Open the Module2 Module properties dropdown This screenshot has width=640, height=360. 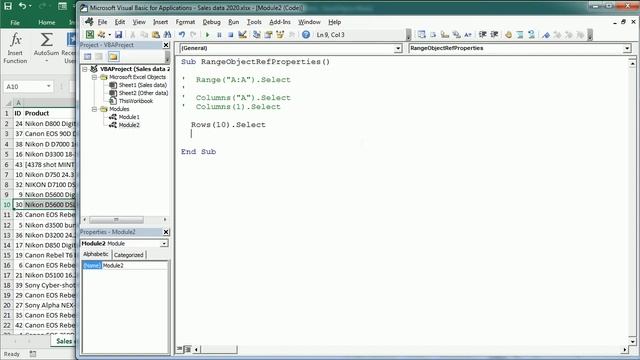164,243
